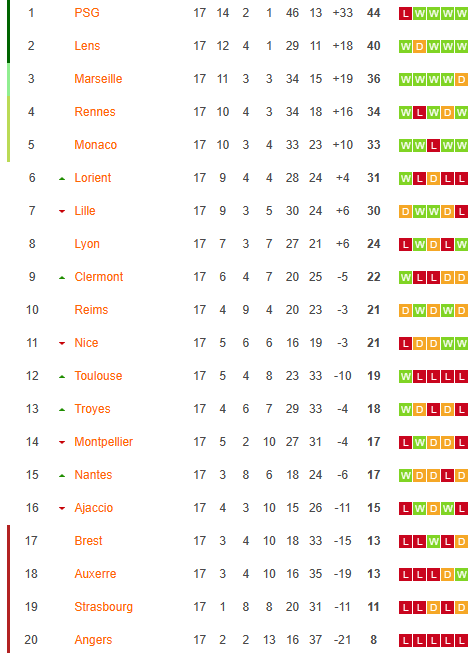This screenshot has height=653, width=476.
Task: Click the Clermont green up arrow
Action: tap(62, 278)
